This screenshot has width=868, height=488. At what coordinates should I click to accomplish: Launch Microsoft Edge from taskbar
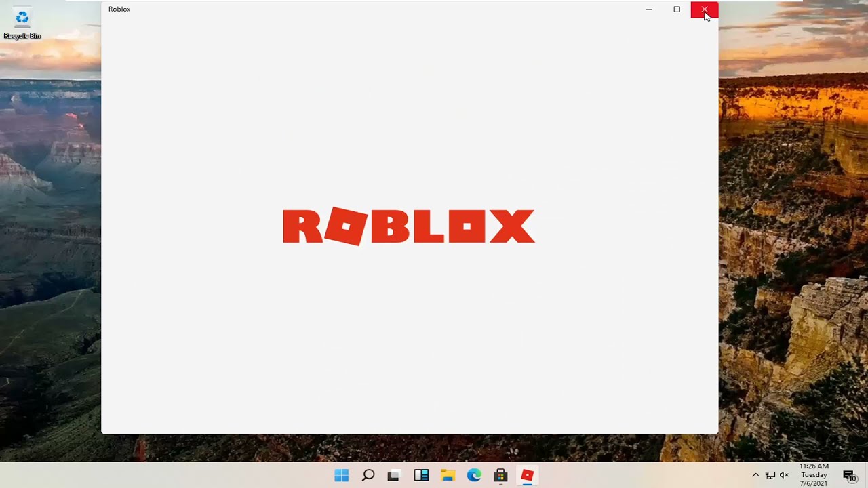[x=474, y=475]
